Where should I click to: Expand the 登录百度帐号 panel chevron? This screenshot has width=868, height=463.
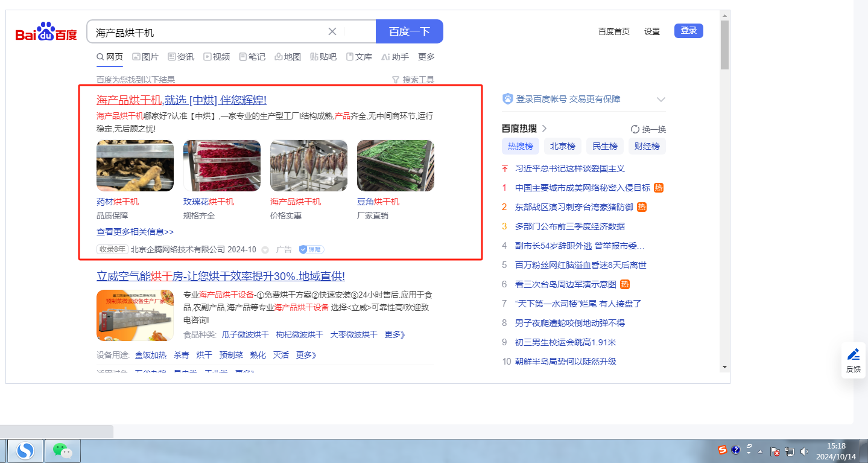[x=661, y=100]
